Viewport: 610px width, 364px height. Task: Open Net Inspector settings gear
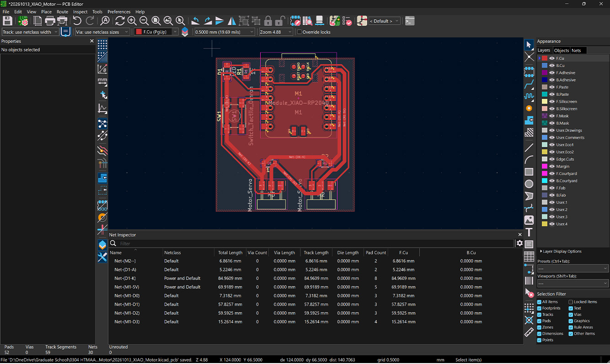pyautogui.click(x=519, y=243)
